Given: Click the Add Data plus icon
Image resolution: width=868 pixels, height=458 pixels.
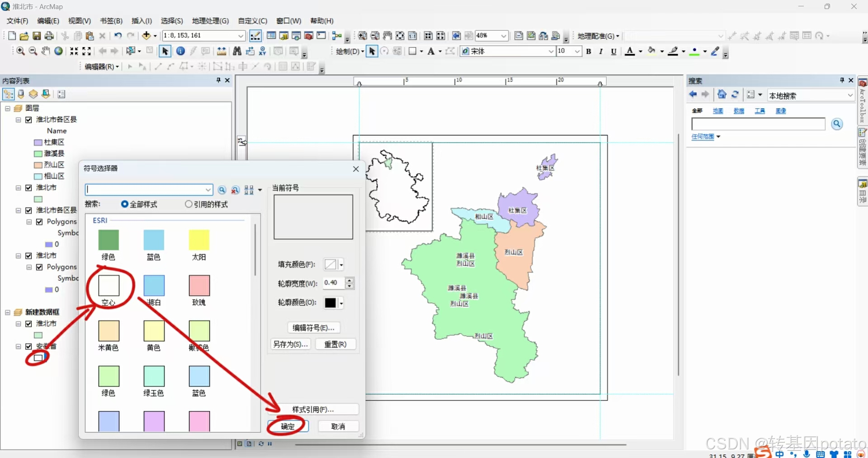Looking at the screenshot, I should pos(146,35).
